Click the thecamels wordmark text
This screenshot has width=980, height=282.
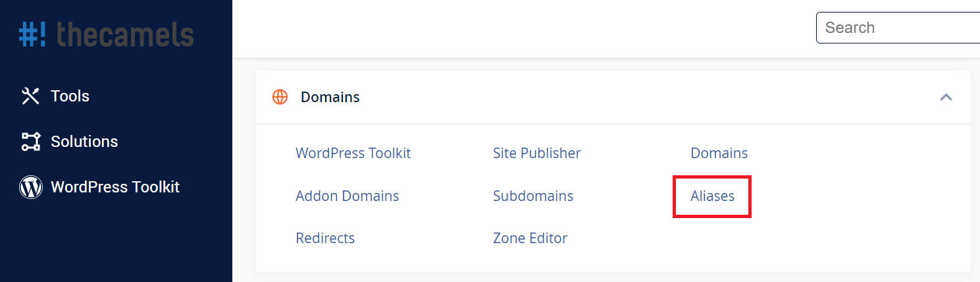tap(125, 34)
